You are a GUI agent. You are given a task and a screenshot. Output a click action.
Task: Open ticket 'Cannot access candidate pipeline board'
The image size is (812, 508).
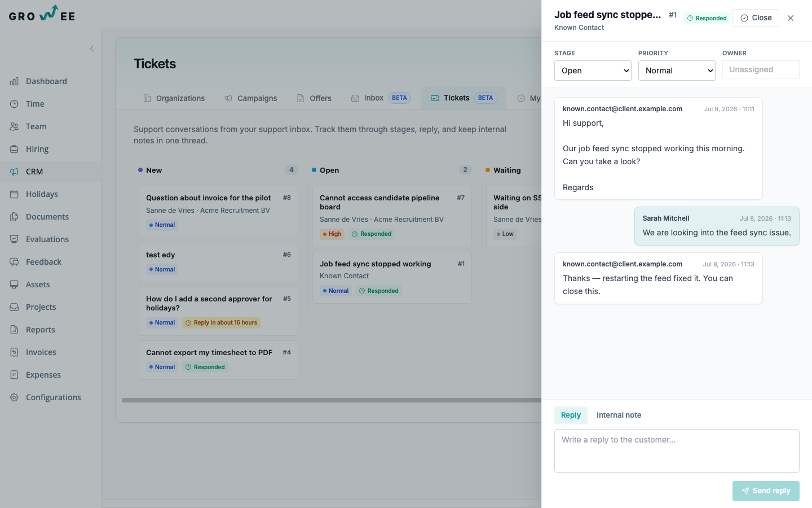click(x=392, y=216)
